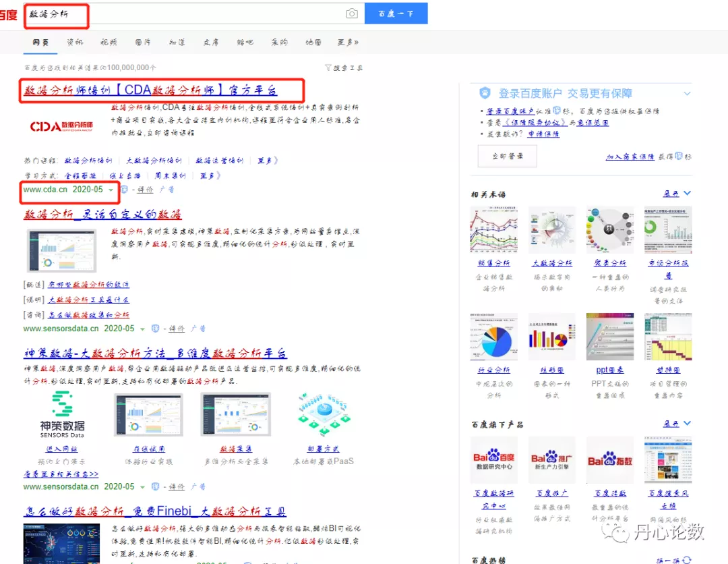Click the 查看更多相关信息>> link
The height and width of the screenshot is (564, 728).
coord(61,474)
